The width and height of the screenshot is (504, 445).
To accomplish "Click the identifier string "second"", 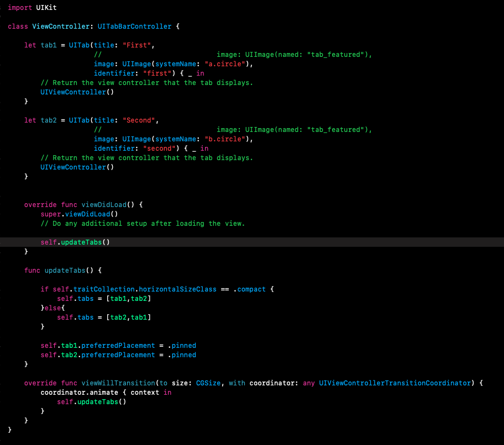I will (159, 149).
